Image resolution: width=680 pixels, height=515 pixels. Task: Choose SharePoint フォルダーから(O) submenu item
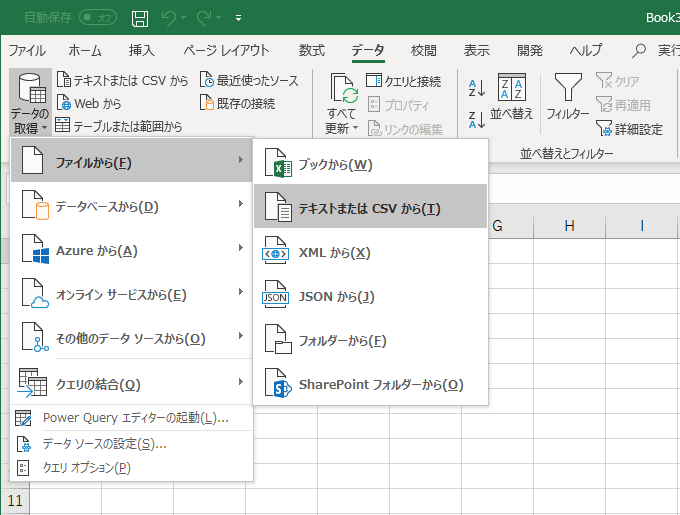click(371, 383)
